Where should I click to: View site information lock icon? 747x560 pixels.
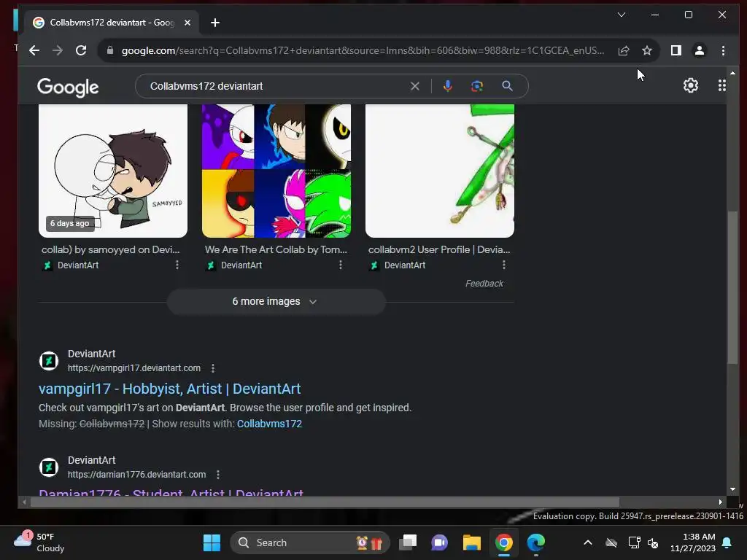click(110, 50)
